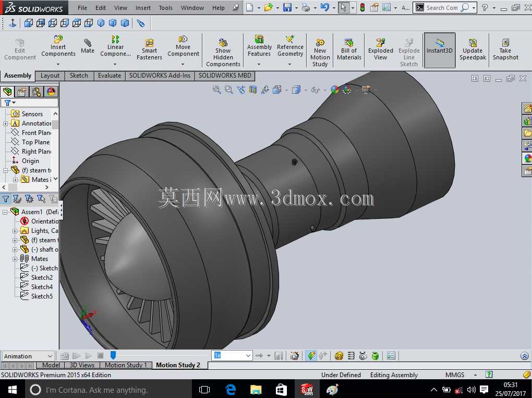The width and height of the screenshot is (532, 398).
Task: Switch to Model tab
Action: click(x=51, y=365)
